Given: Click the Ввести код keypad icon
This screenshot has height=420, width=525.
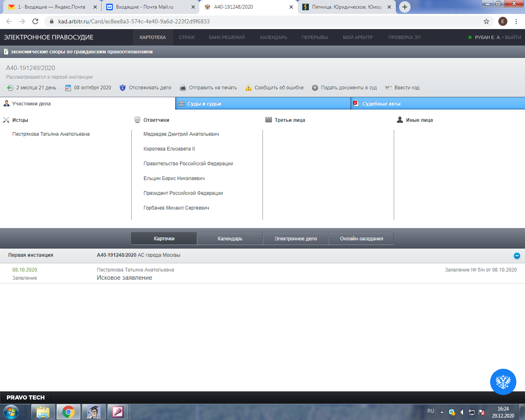Looking at the screenshot, I should [x=388, y=88].
